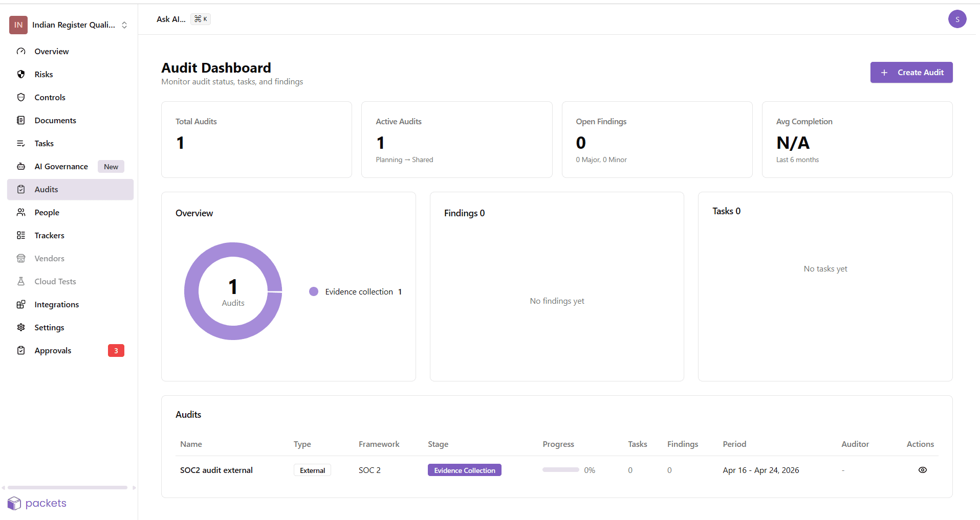This screenshot has height=520, width=980.
Task: Click the Create Audit button
Action: [x=911, y=72]
